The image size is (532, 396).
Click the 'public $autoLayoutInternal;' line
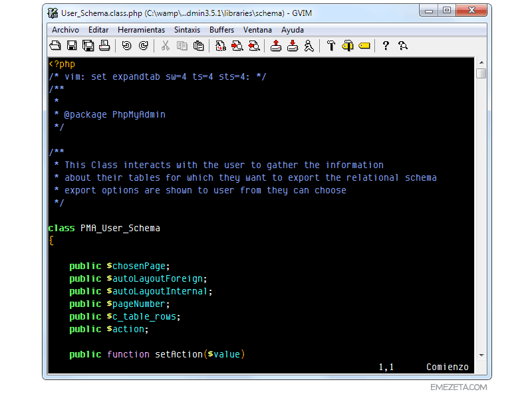141,291
